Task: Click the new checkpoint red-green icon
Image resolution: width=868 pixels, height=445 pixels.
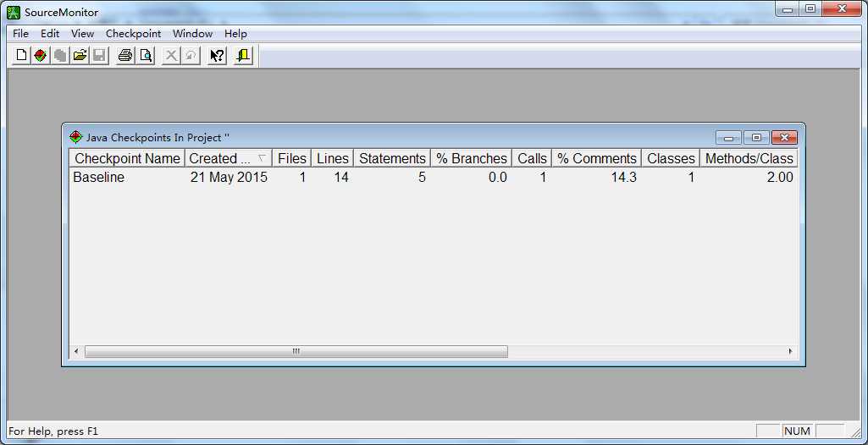Action: 40,55
